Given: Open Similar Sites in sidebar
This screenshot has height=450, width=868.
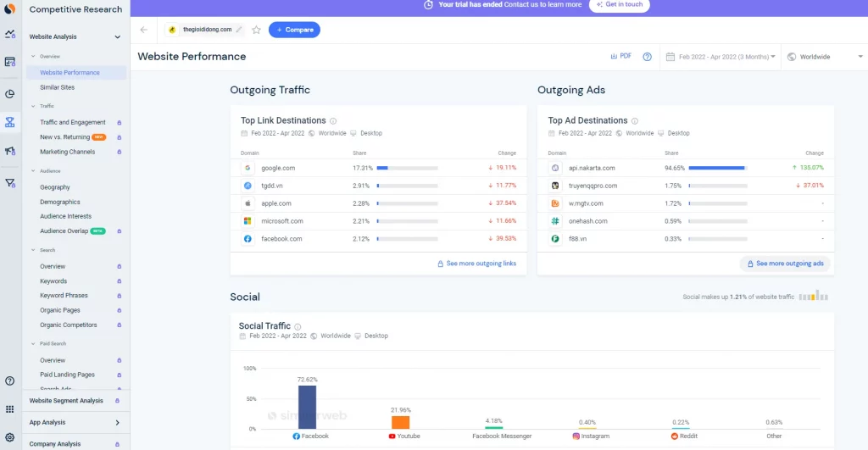Looking at the screenshot, I should [57, 87].
